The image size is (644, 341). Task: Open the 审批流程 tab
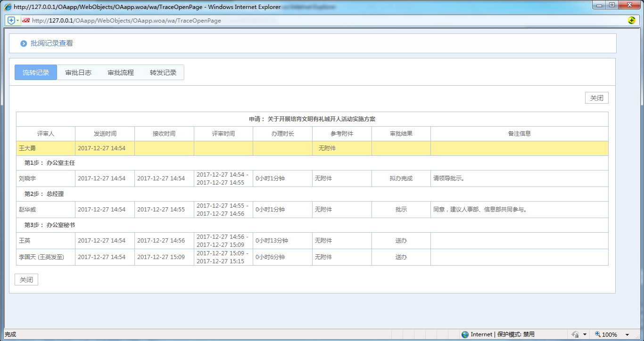[x=121, y=73]
